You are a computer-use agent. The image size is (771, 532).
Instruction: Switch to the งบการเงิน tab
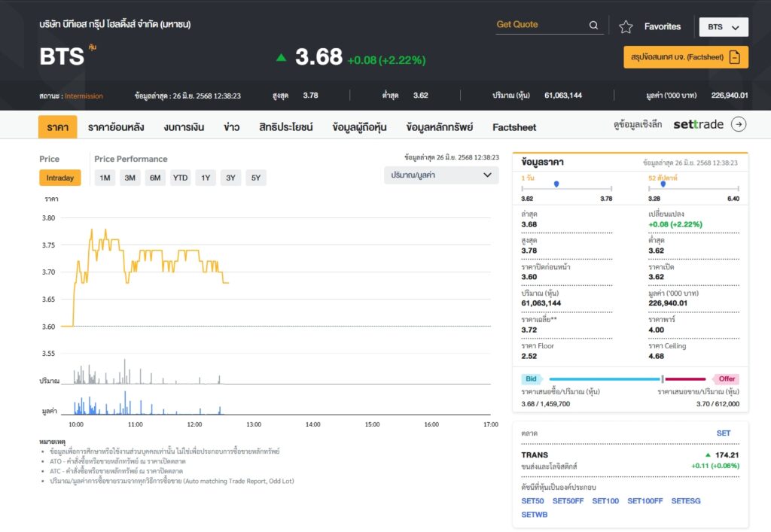point(184,127)
